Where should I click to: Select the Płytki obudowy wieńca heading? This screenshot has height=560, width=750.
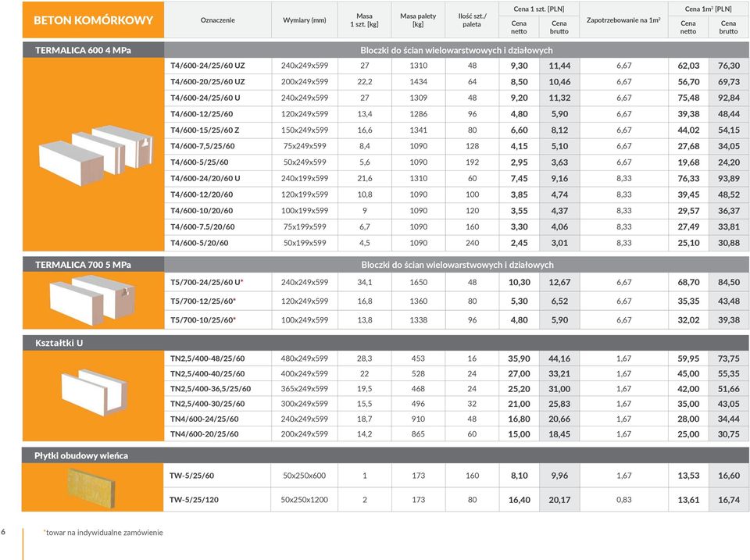tap(80, 456)
